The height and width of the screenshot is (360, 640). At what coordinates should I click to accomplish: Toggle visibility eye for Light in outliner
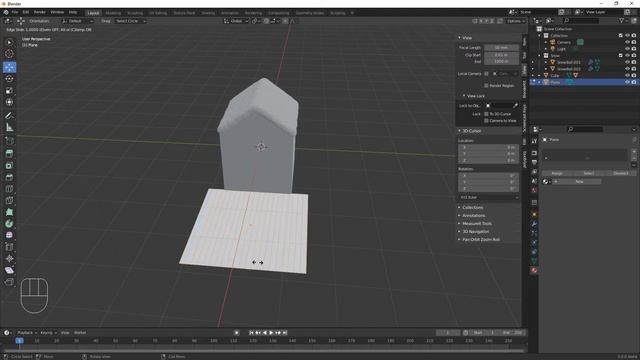[627, 49]
